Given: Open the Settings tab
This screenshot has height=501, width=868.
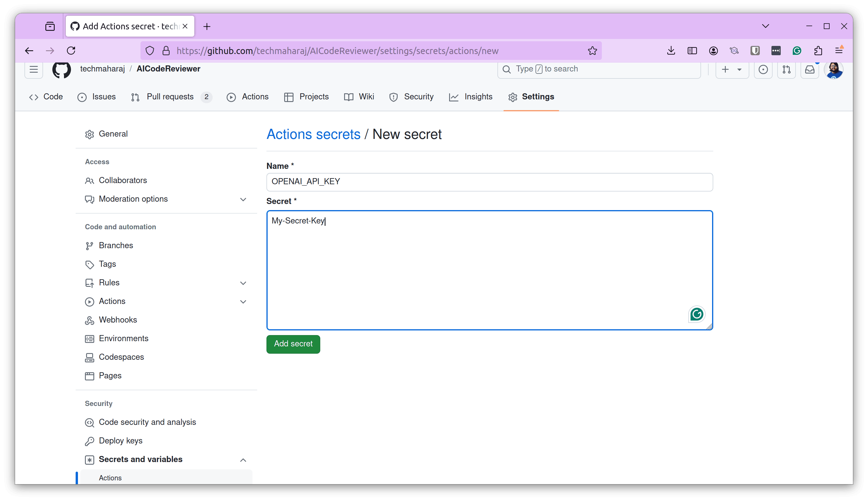Looking at the screenshot, I should click(x=531, y=97).
